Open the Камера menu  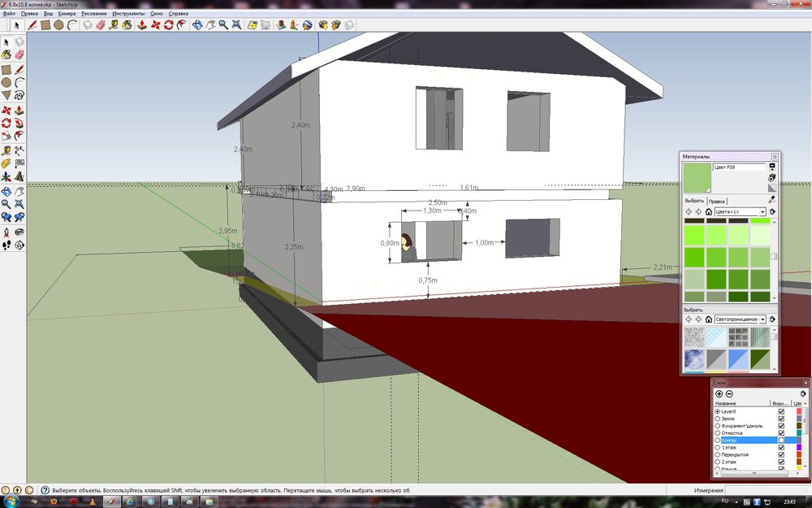coord(67,14)
